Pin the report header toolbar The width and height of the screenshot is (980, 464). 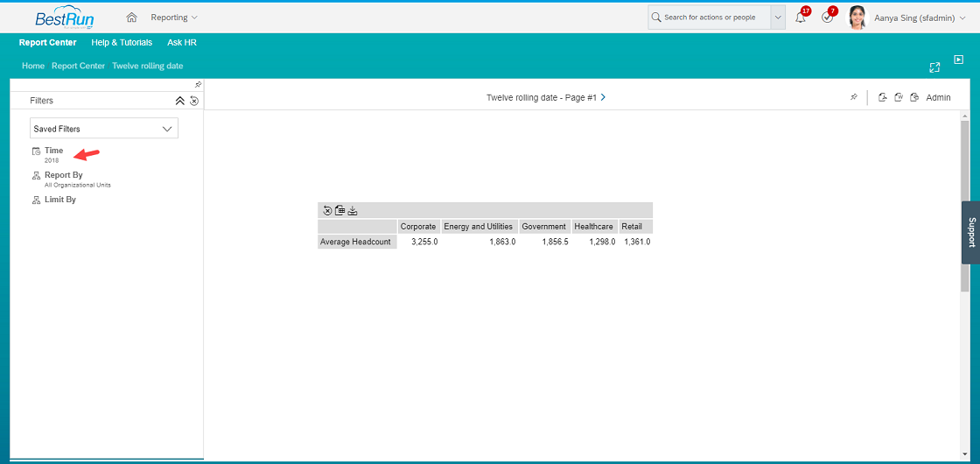pos(854,97)
